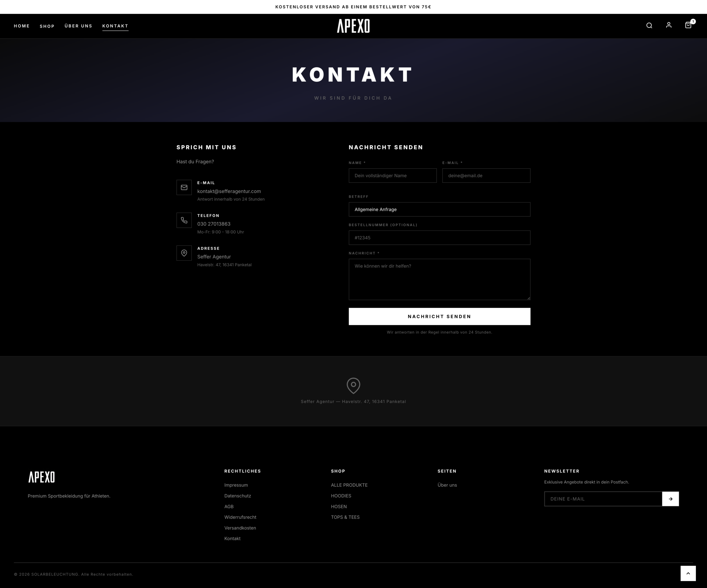The width and height of the screenshot is (707, 588).
Task: Open the Betreff dropdown Allgemeine Anfrage
Action: (x=439, y=209)
